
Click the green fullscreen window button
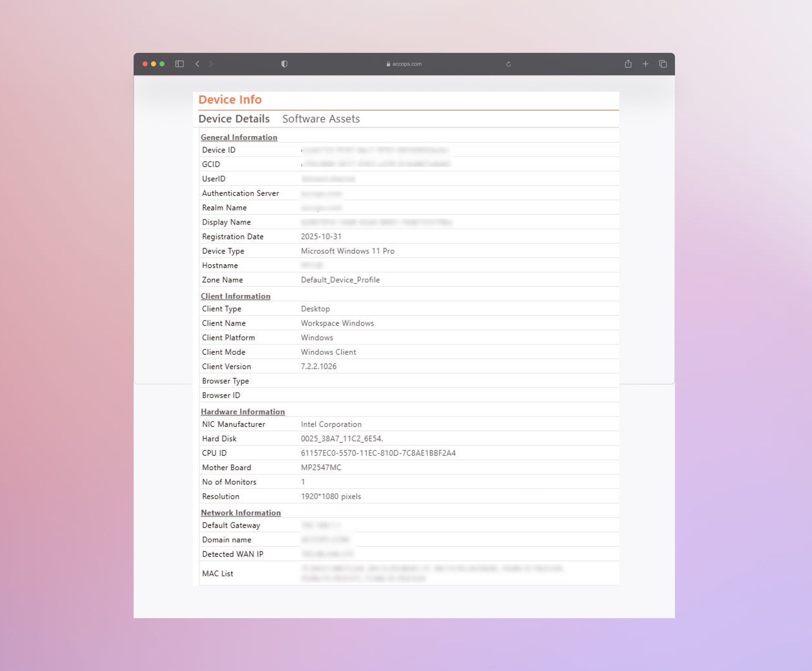(x=162, y=64)
